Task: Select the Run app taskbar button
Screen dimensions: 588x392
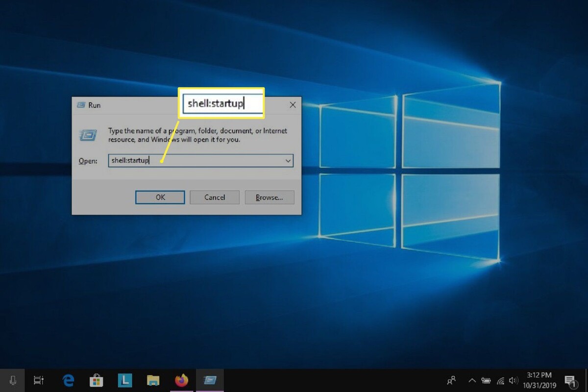Action: click(x=210, y=380)
